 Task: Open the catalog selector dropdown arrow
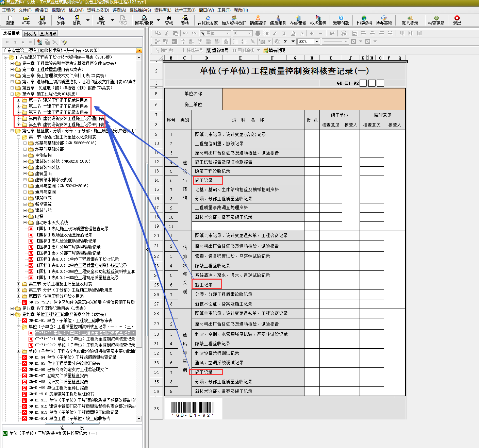click(x=139, y=50)
